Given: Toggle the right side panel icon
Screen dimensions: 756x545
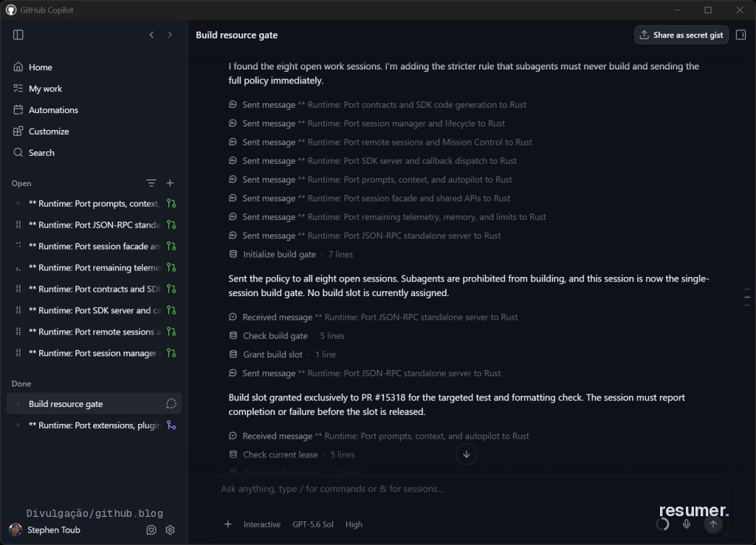Looking at the screenshot, I should point(741,35).
